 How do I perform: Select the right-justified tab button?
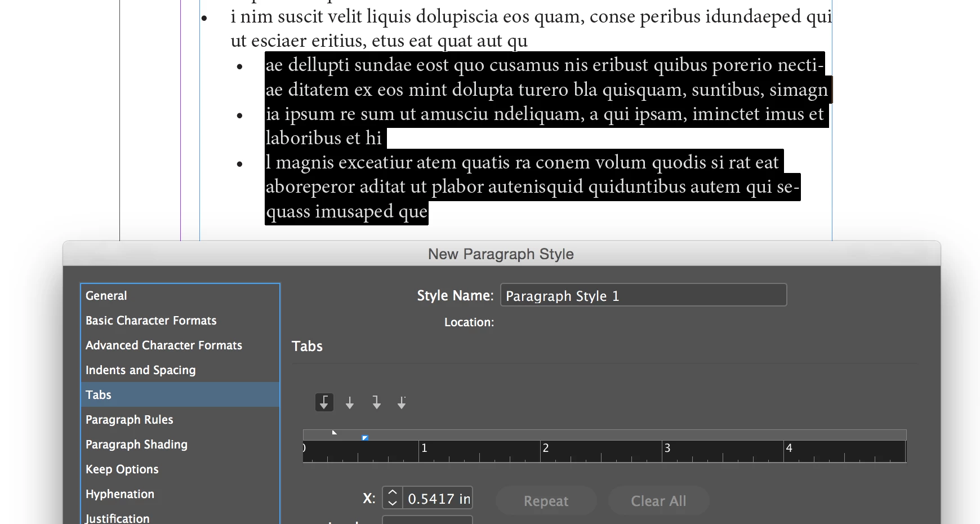(x=376, y=402)
